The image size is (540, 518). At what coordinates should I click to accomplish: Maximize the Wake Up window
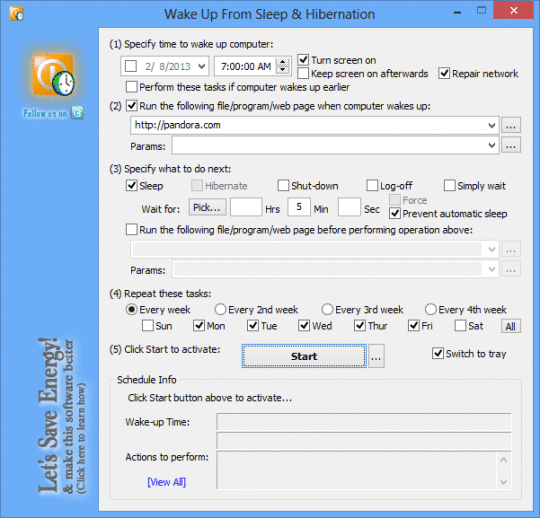coord(481,11)
